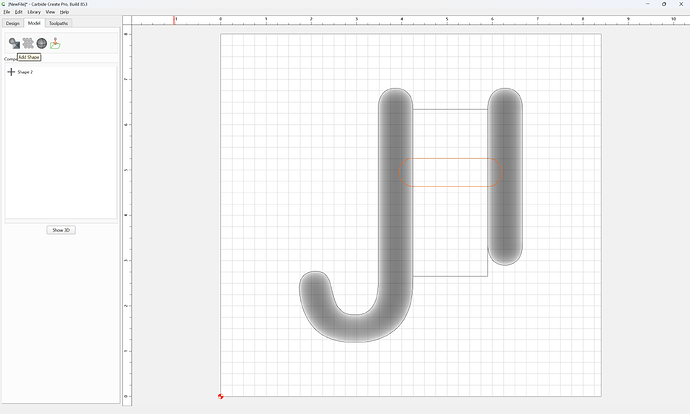Click the woven texture pattern icon
The height and width of the screenshot is (414, 690).
click(28, 43)
